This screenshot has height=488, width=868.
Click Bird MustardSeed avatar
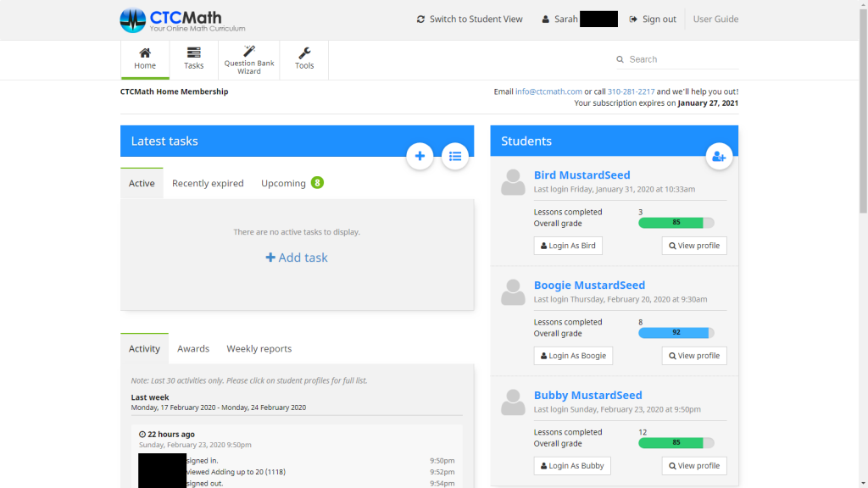[x=513, y=182]
